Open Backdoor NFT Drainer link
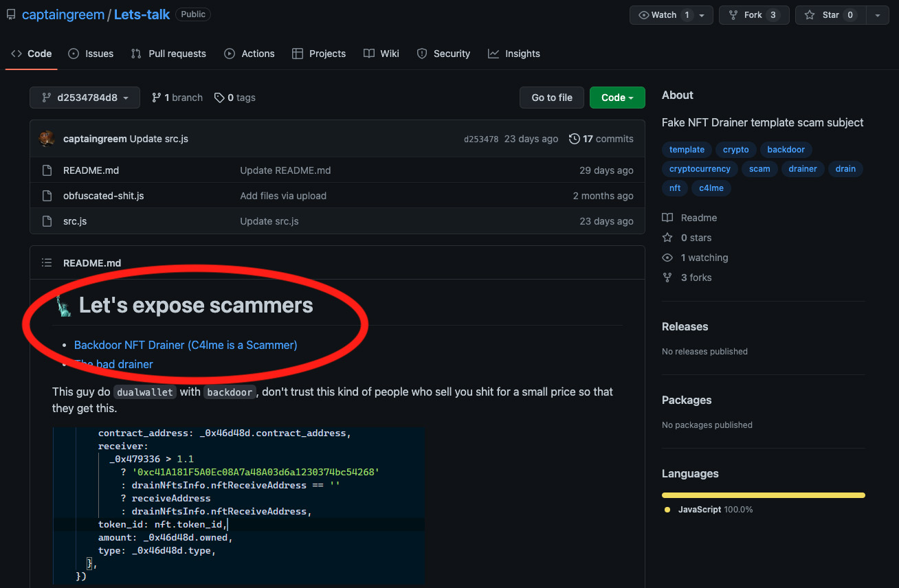The height and width of the screenshot is (588, 899). 186,345
